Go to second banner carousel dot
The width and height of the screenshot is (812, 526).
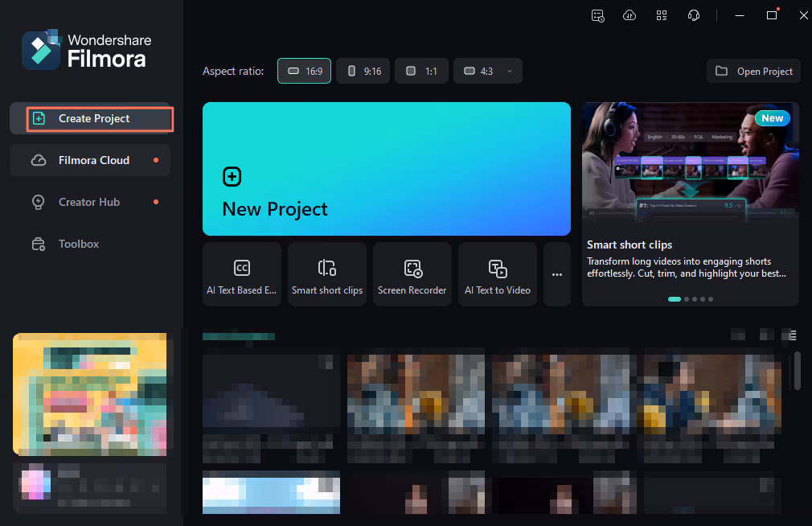[x=687, y=299]
